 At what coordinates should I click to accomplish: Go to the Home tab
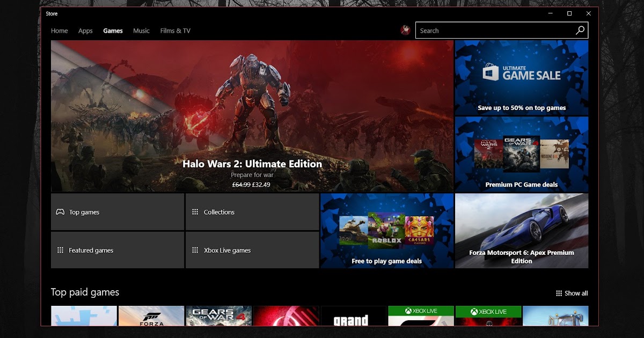[x=60, y=31]
